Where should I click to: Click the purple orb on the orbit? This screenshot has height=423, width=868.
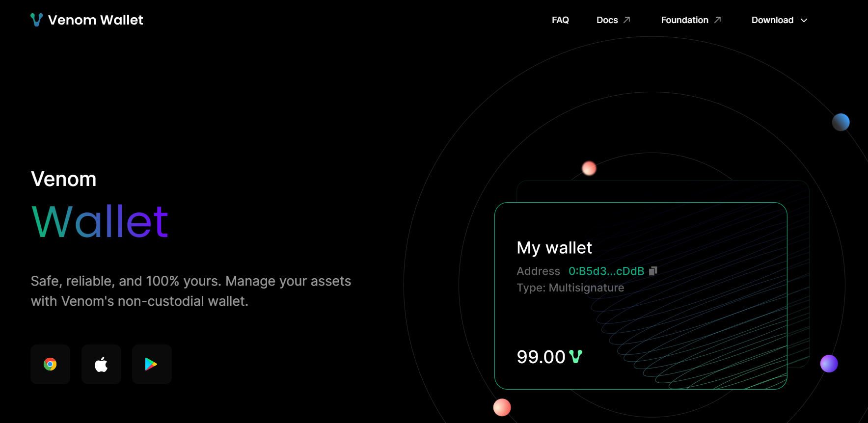point(829,364)
